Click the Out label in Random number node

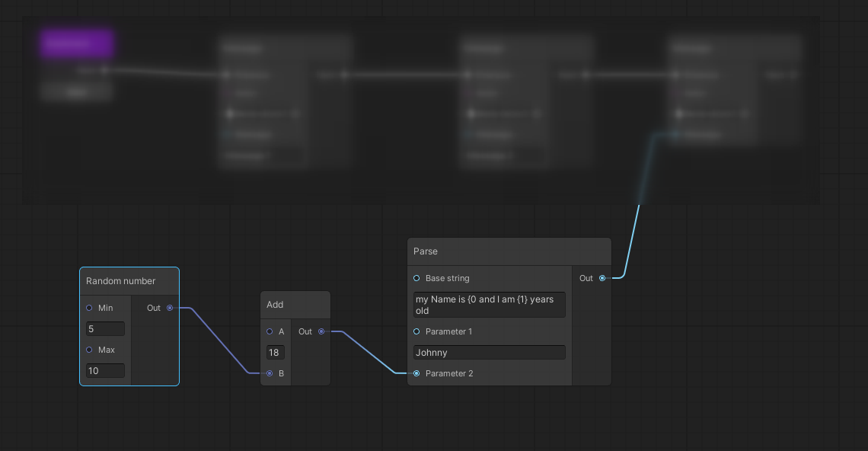point(153,308)
